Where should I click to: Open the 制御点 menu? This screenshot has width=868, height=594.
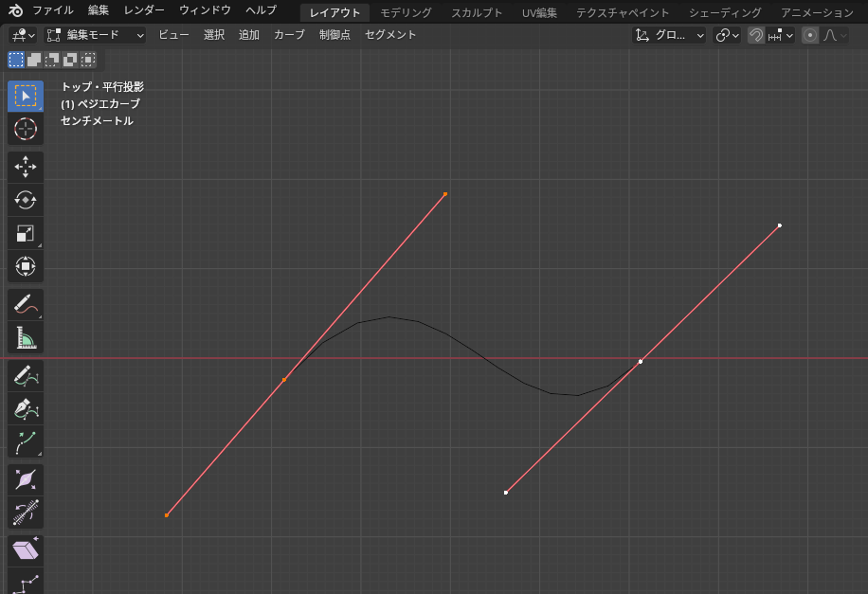point(335,35)
